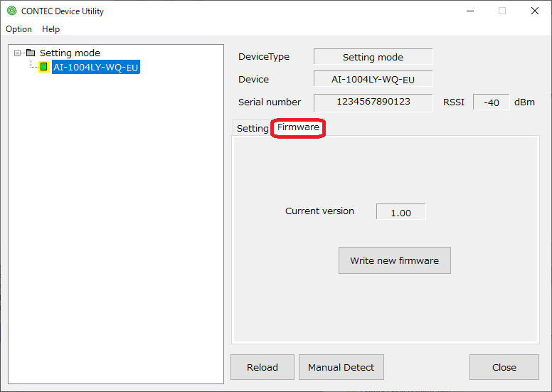Close the window via title bar X

[x=535, y=11]
